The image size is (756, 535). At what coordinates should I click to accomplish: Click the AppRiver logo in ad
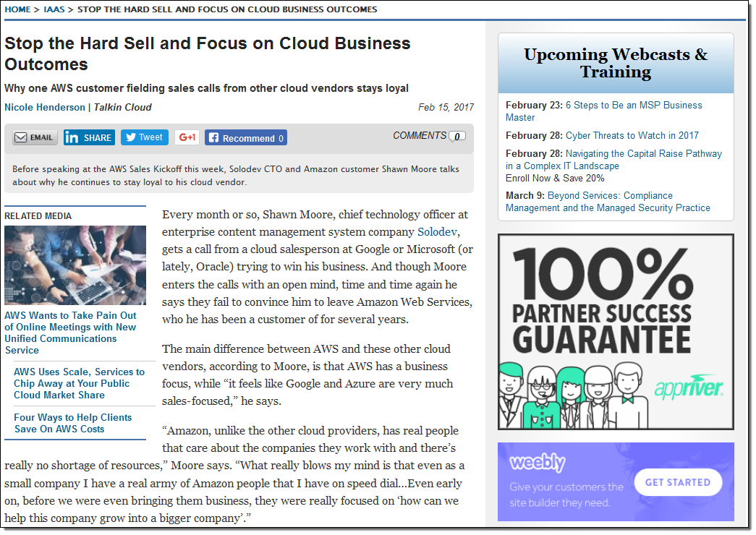click(689, 388)
